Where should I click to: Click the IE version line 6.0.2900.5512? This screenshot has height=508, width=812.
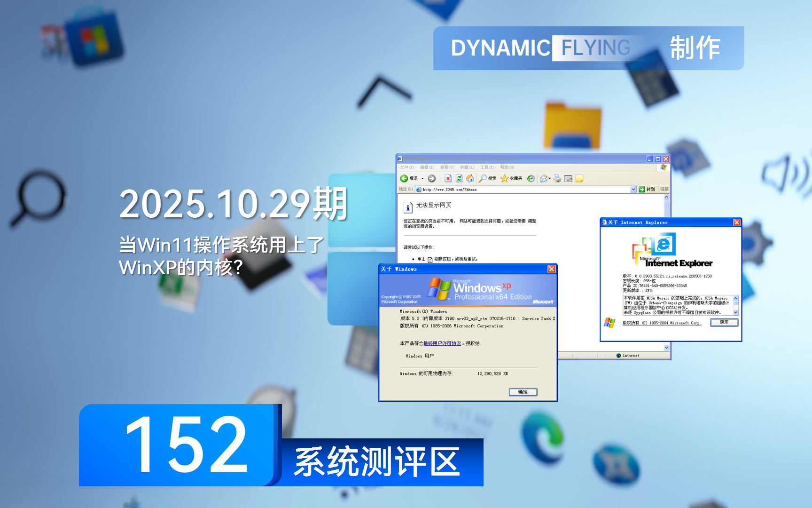[x=667, y=276]
